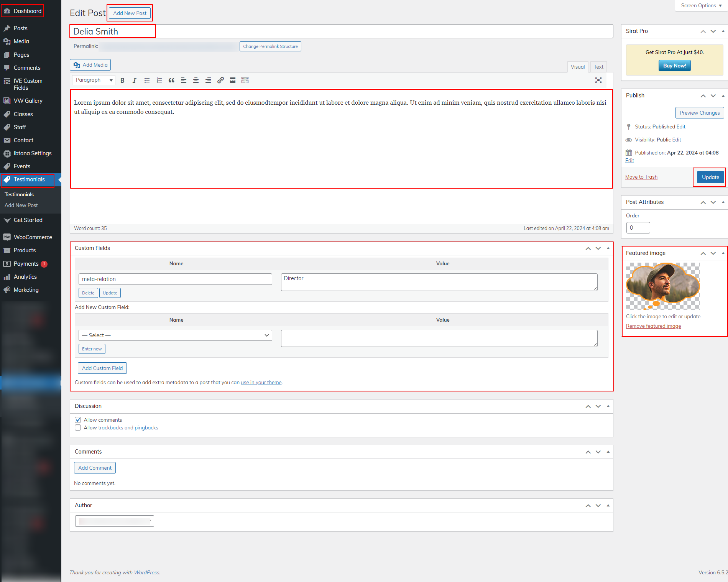Toggle fullscreen distraction-free editor mode

598,80
